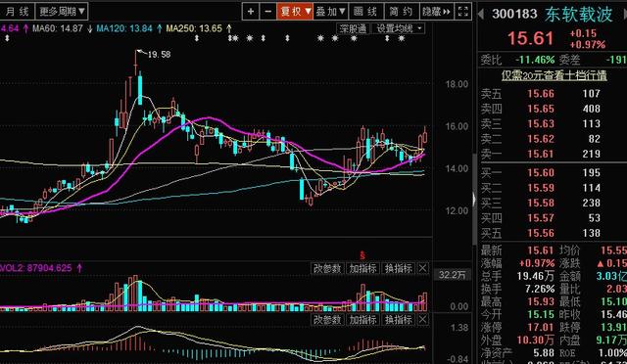Click the 今开 15.15 value
Viewport: 627px width, 364px height.
541,314
